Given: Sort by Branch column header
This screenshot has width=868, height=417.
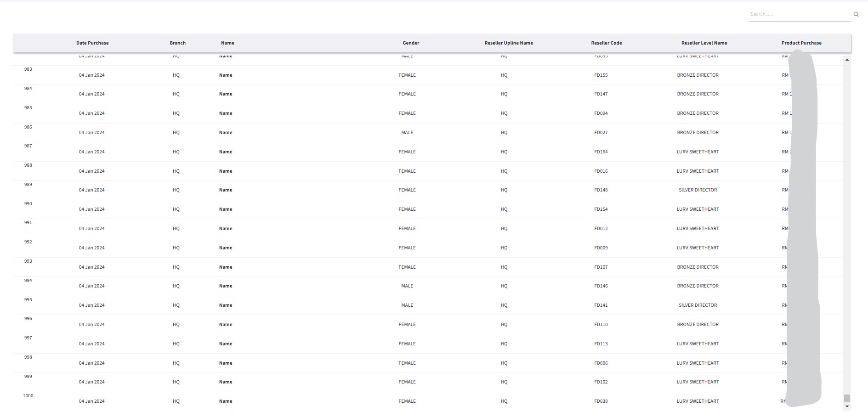Looking at the screenshot, I should (x=177, y=43).
